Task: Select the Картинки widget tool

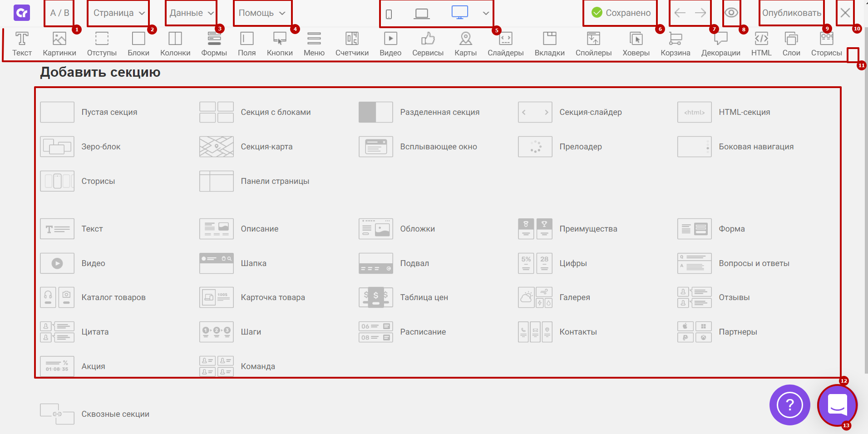Action: click(59, 44)
